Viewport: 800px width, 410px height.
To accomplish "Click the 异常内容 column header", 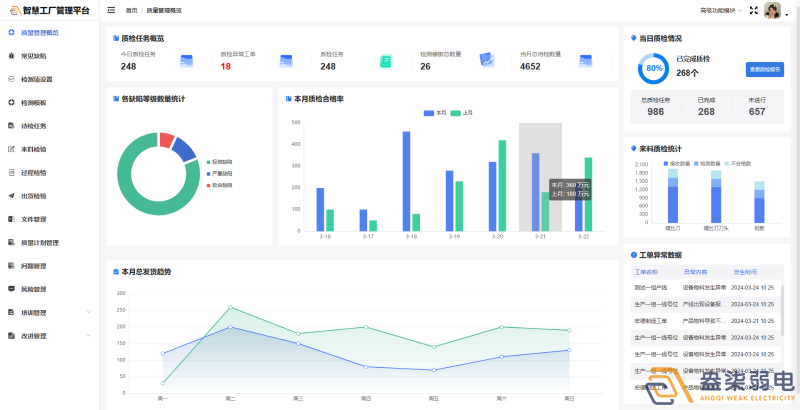I will [x=695, y=272].
